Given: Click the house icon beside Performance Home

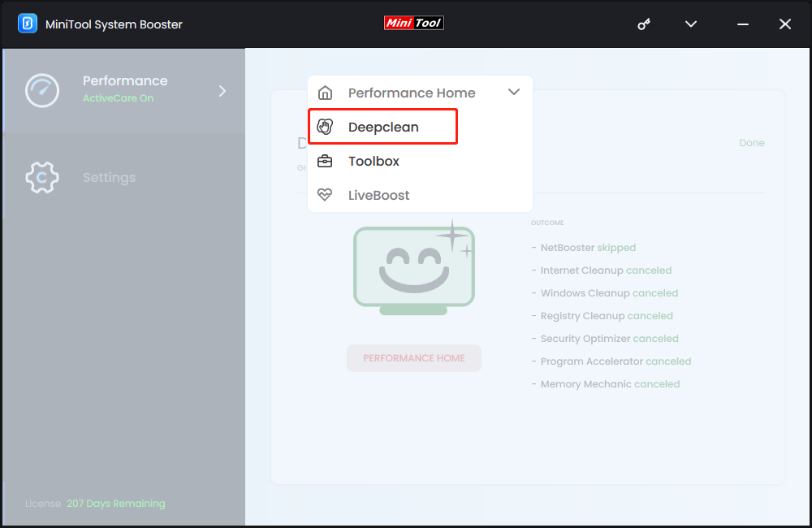Looking at the screenshot, I should pyautogui.click(x=325, y=93).
